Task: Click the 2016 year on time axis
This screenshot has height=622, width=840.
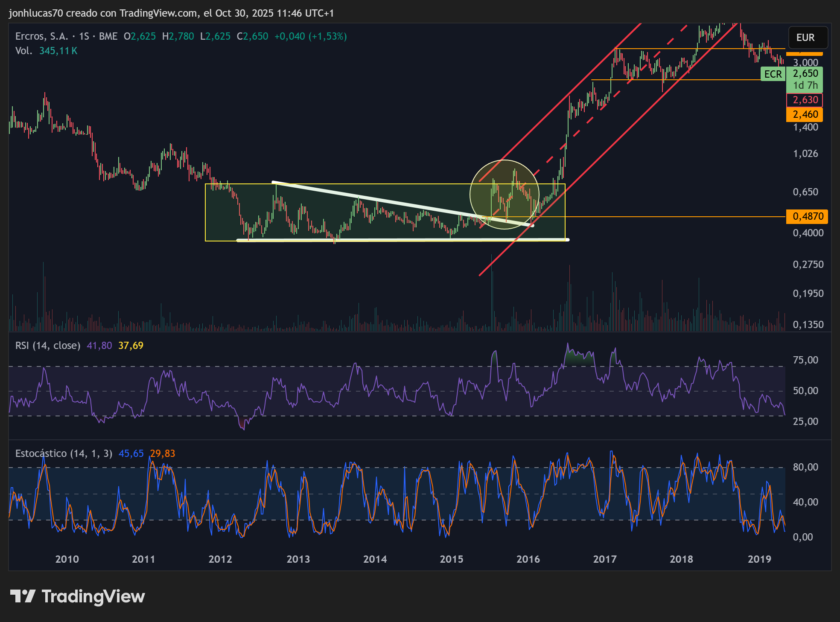Action: pos(528,559)
